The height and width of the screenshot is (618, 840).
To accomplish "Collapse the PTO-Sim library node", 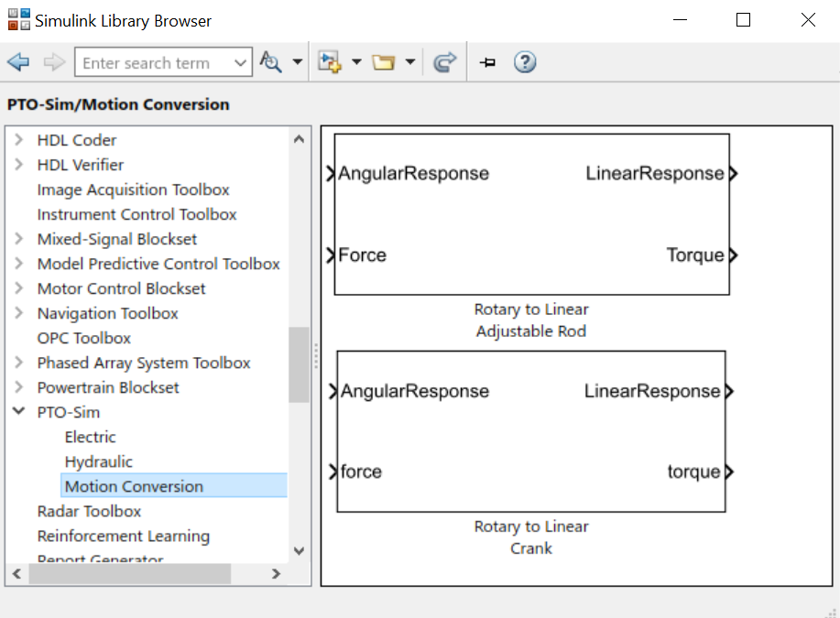I will pyautogui.click(x=18, y=412).
